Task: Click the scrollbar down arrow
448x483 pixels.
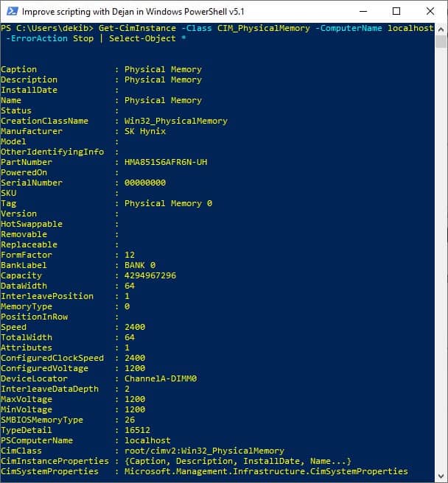Action: 441,476
